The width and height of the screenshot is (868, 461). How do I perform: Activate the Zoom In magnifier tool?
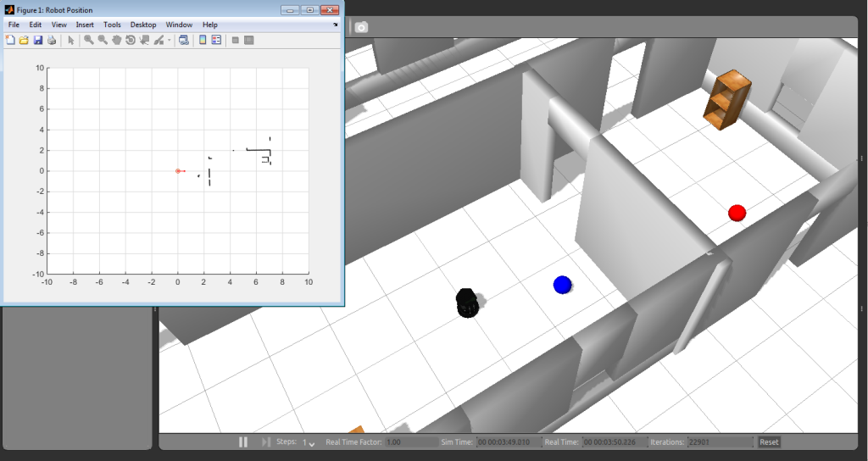(88, 40)
